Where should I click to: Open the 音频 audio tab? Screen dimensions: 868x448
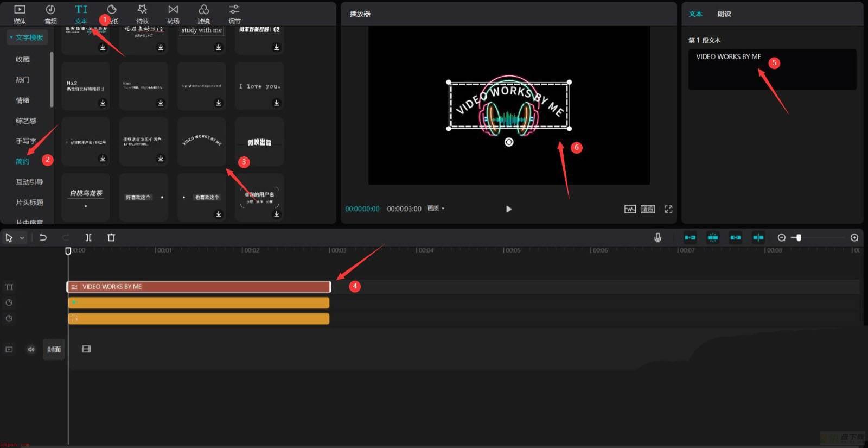pos(50,14)
